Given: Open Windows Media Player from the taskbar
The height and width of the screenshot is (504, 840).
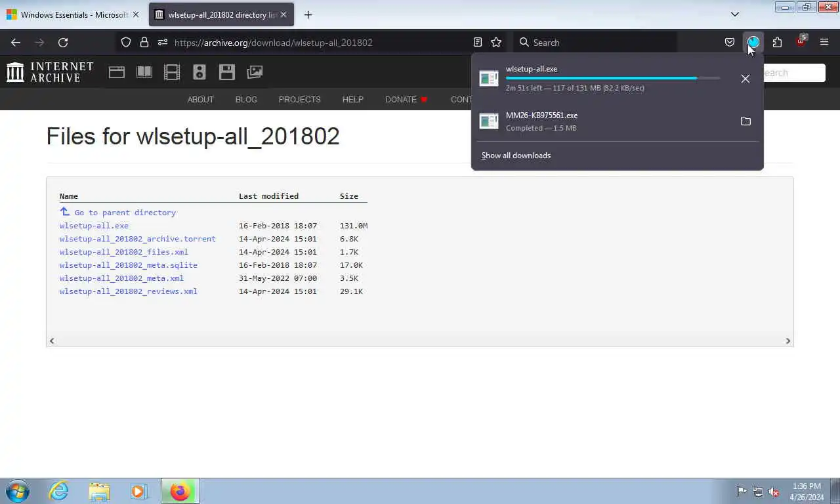Looking at the screenshot, I should click(x=138, y=491).
